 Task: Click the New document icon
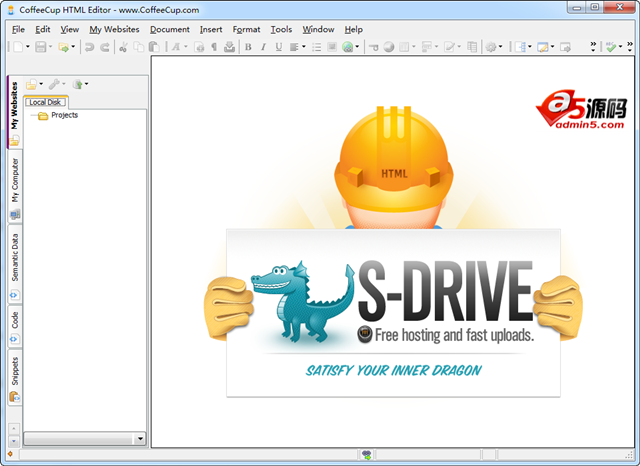point(18,47)
